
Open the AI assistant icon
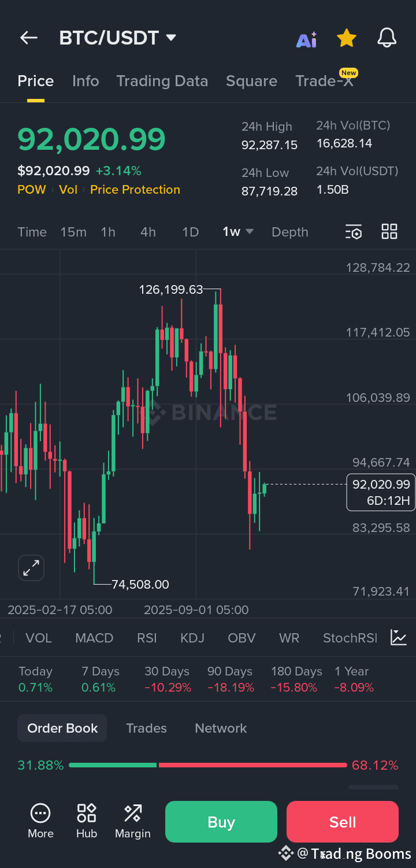click(x=307, y=39)
